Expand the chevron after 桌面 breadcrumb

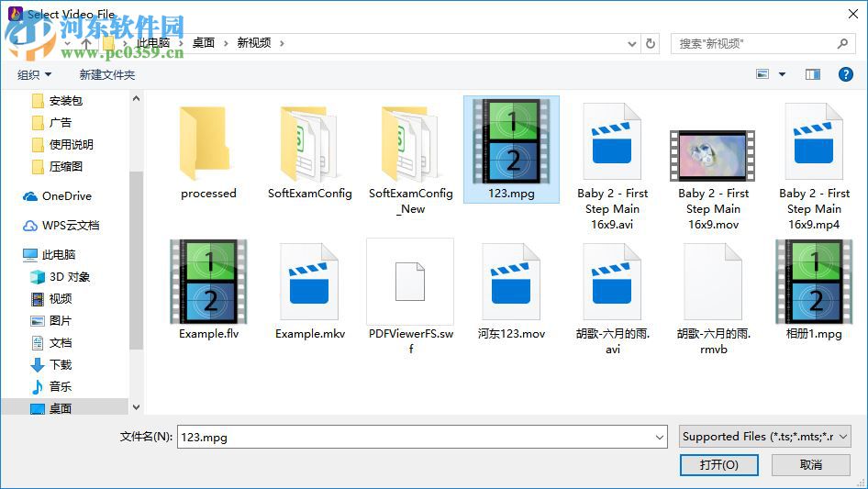(226, 43)
